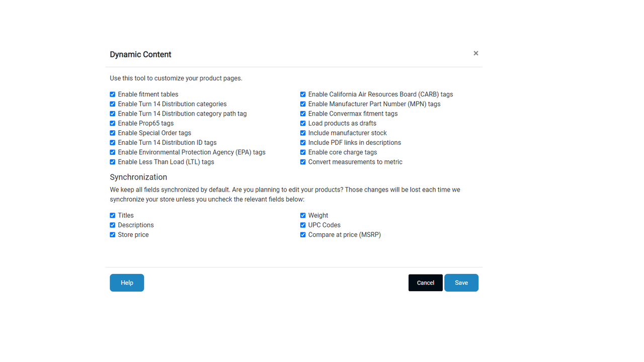Close the Dynamic Content dialog
This screenshot has width=644, height=362.
[x=475, y=53]
